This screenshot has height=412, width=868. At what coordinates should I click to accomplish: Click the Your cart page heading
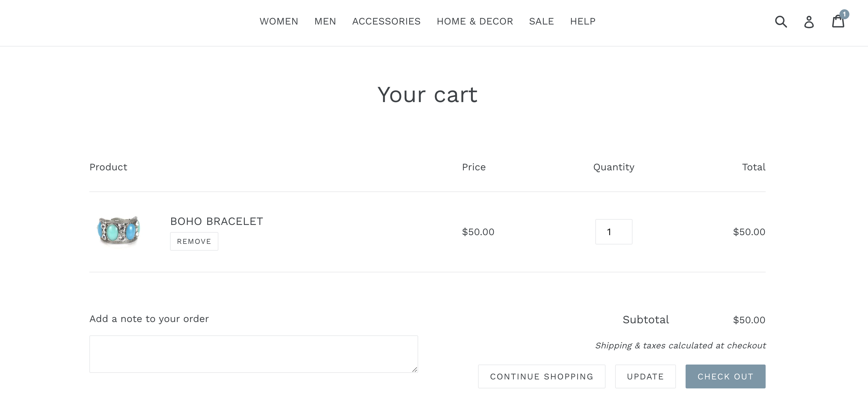[427, 95]
